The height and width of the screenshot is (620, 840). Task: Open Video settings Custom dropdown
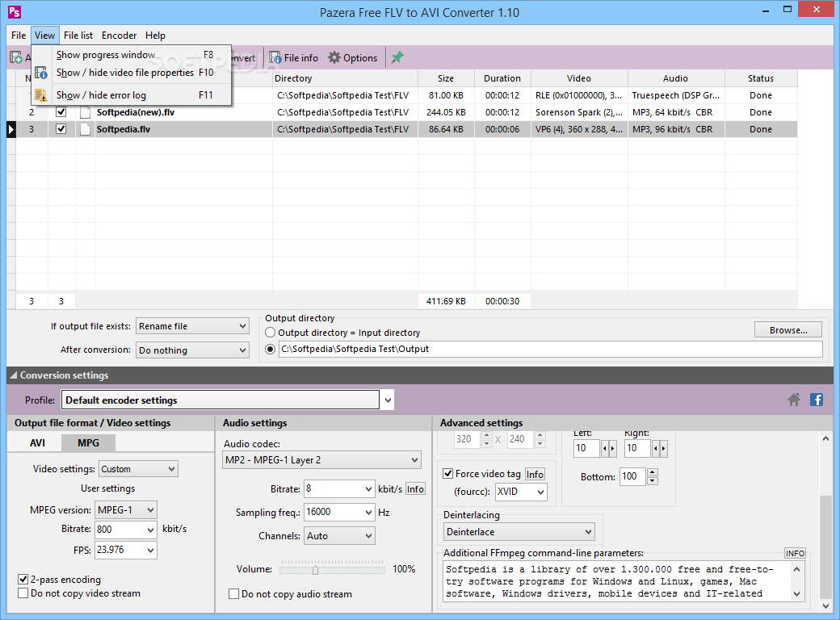(x=138, y=469)
